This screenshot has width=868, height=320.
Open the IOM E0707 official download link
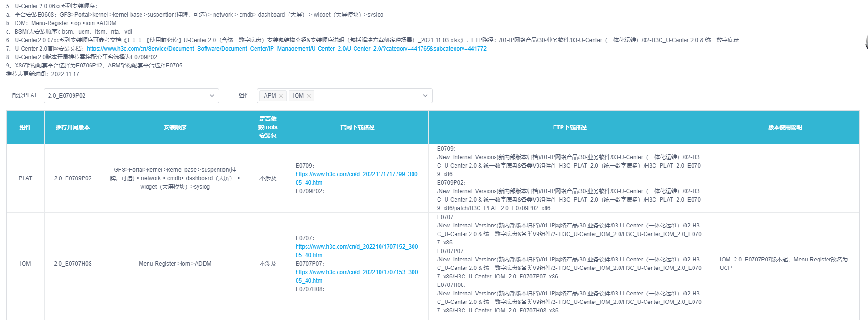coord(356,251)
